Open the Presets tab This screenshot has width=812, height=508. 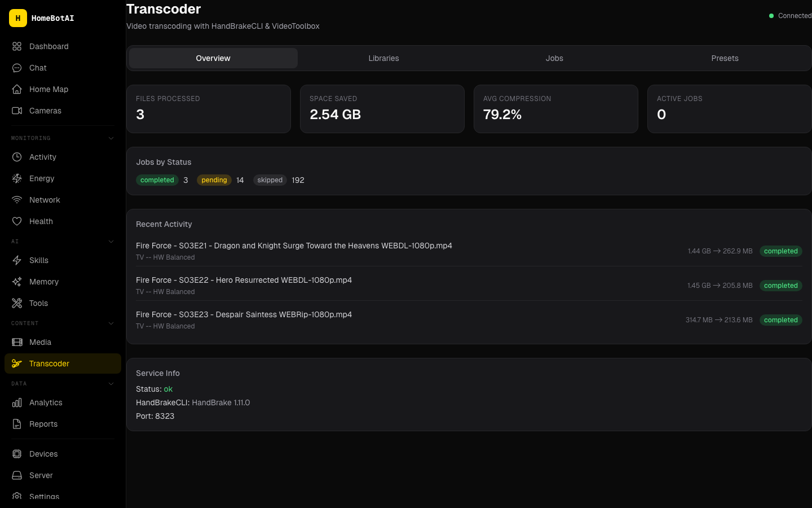click(x=725, y=58)
